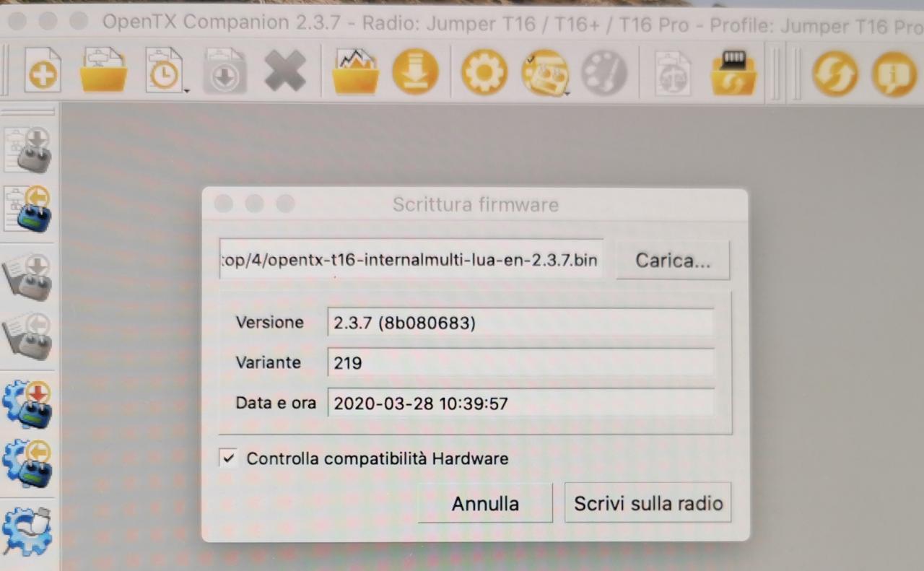
Task: Click Read Models and Settings from Radio
Action: (30, 210)
